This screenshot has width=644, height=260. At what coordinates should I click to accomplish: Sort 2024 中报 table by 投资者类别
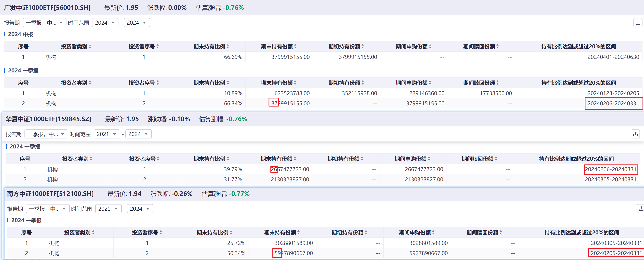coord(76,46)
